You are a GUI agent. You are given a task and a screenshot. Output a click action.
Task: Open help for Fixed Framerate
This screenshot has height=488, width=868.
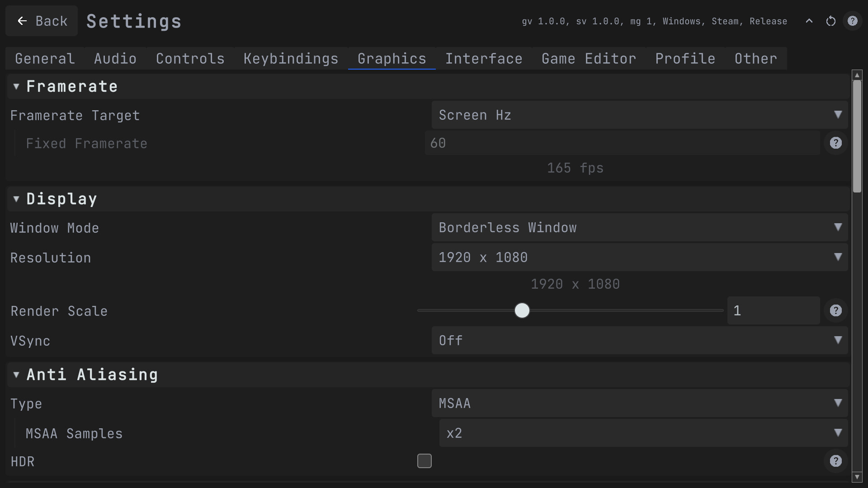coord(835,143)
